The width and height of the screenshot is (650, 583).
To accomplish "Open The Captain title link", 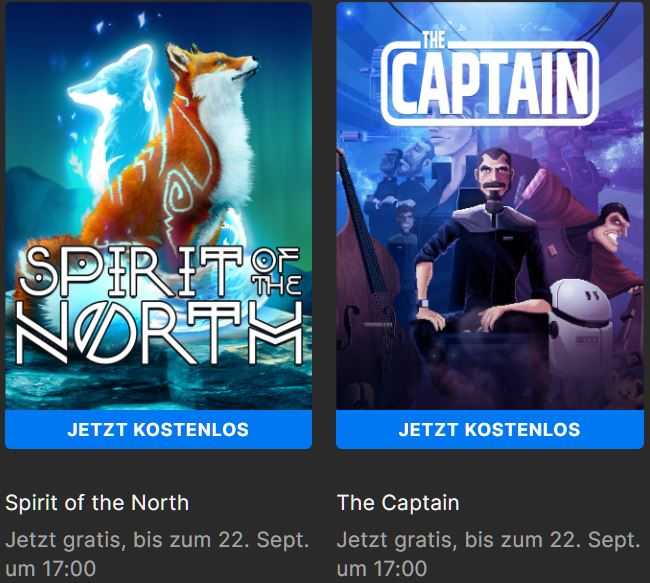I will point(398,503).
